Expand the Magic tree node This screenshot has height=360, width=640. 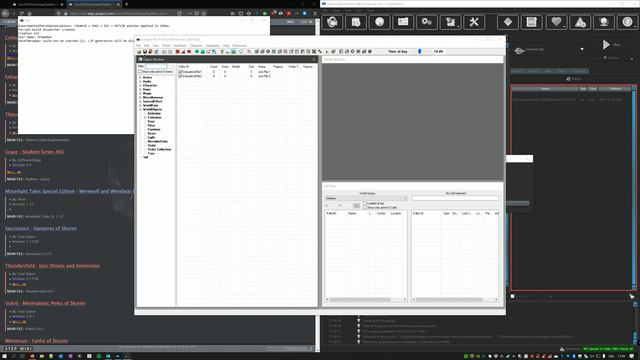point(140,93)
